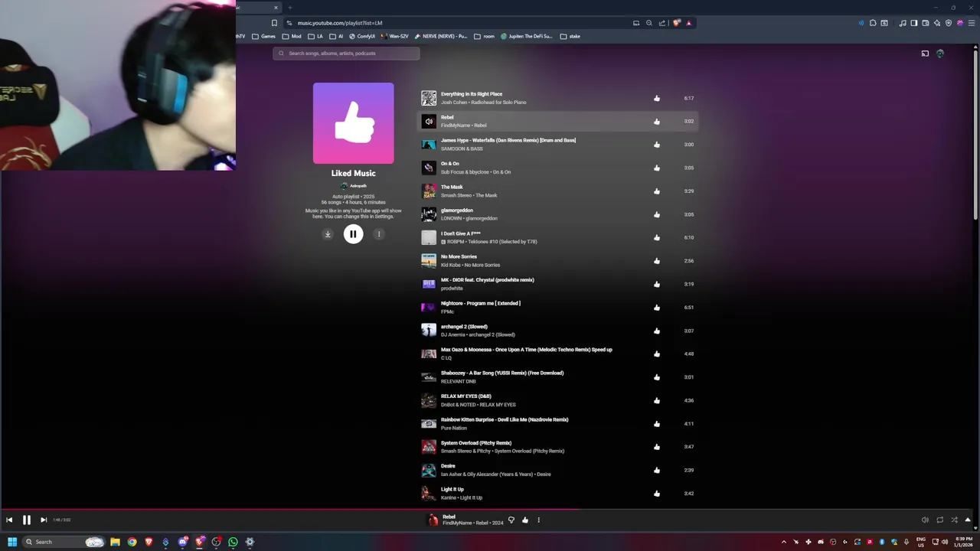Open Windows Start menu
Viewport: 980px width, 551px height.
point(11,542)
